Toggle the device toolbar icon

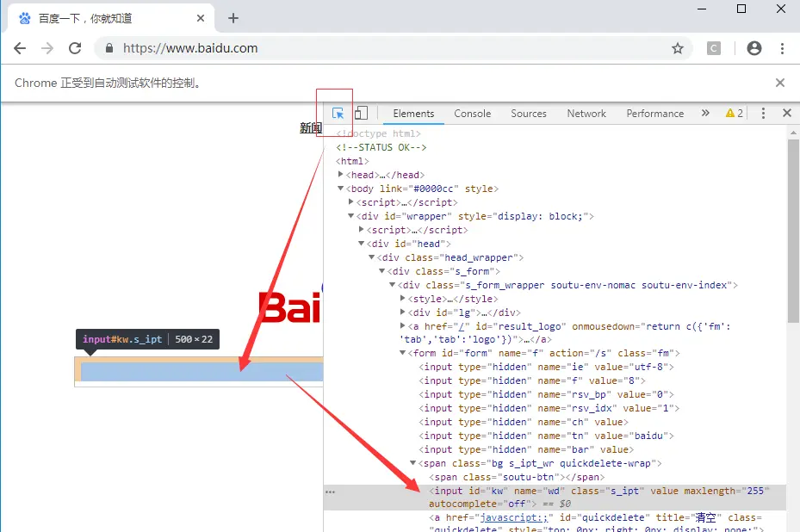(x=361, y=113)
